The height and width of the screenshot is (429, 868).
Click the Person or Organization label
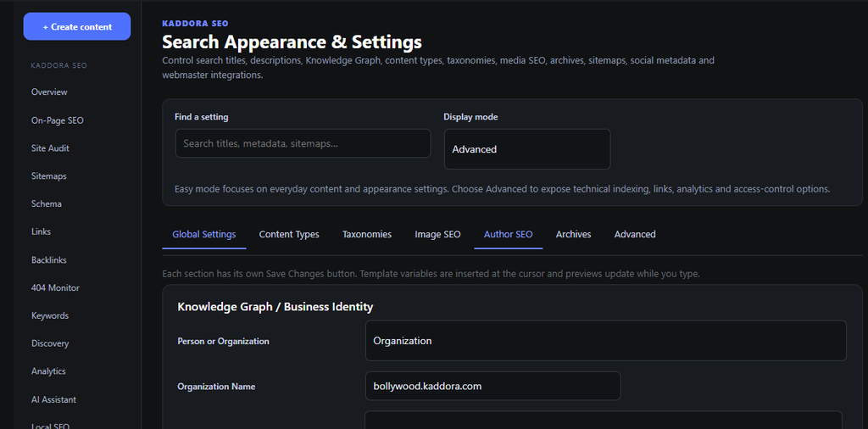223,341
